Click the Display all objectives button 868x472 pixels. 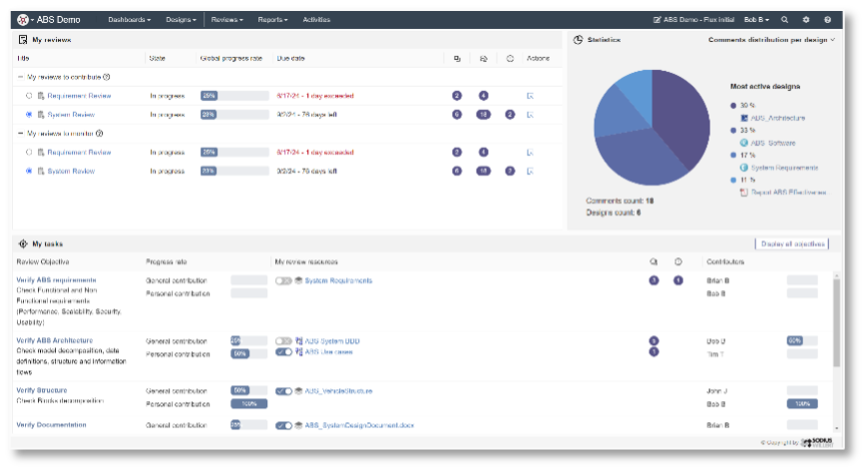coord(792,243)
